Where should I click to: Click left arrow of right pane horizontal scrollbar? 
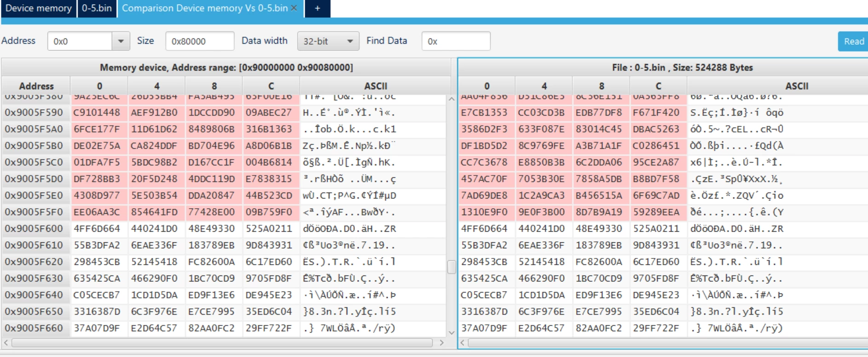(463, 343)
